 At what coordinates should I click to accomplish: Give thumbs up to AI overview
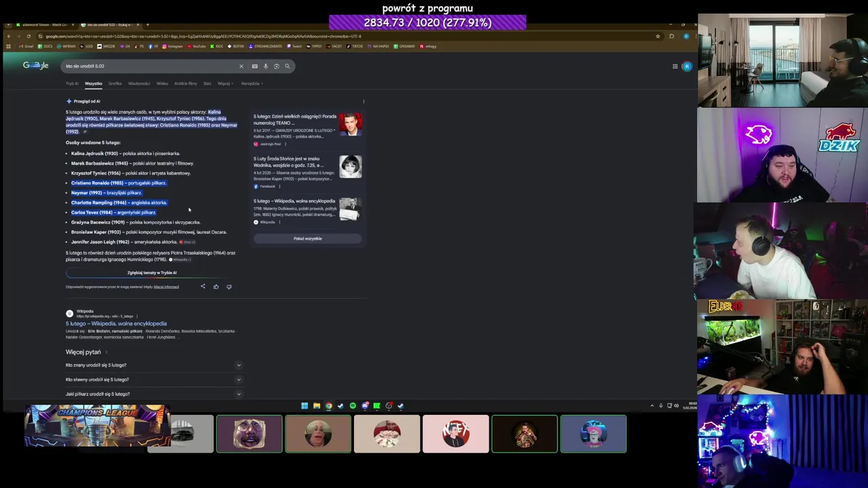[x=216, y=286]
